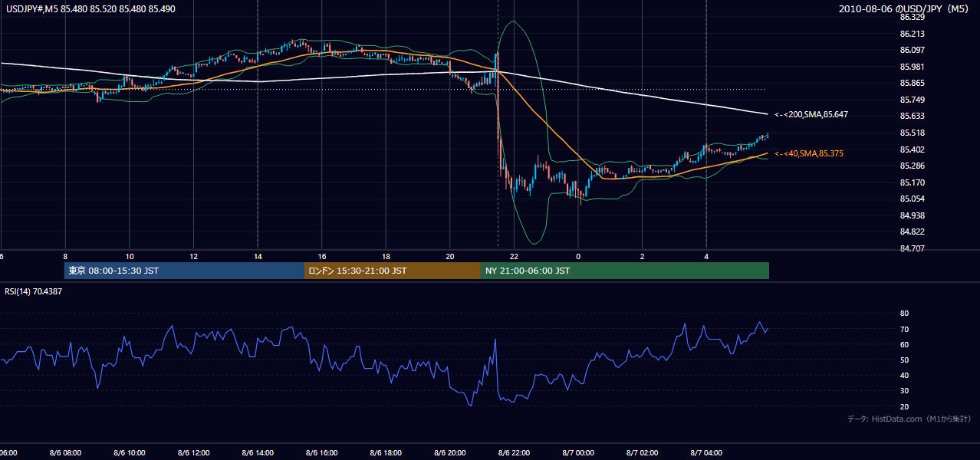The height and width of the screenshot is (460, 980).
Task: Click the 8/7 04:00 date label
Action: [x=706, y=453]
